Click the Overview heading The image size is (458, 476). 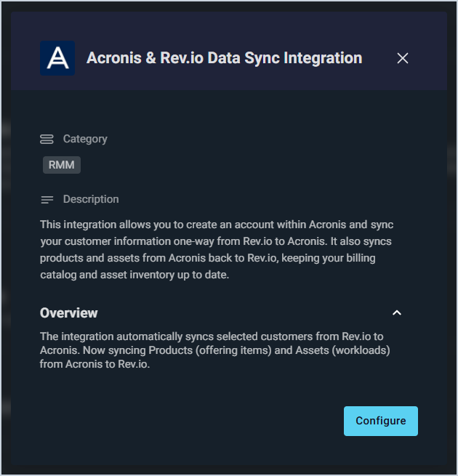[69, 313]
